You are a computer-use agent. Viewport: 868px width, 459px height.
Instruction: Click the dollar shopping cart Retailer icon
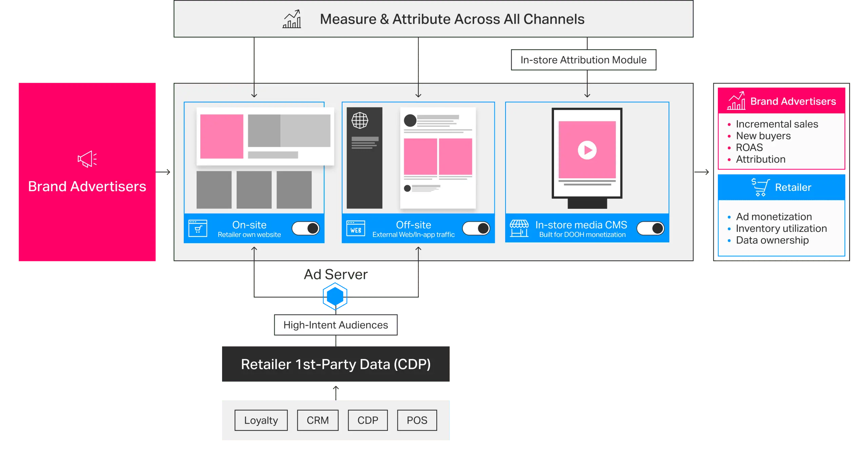coord(760,187)
